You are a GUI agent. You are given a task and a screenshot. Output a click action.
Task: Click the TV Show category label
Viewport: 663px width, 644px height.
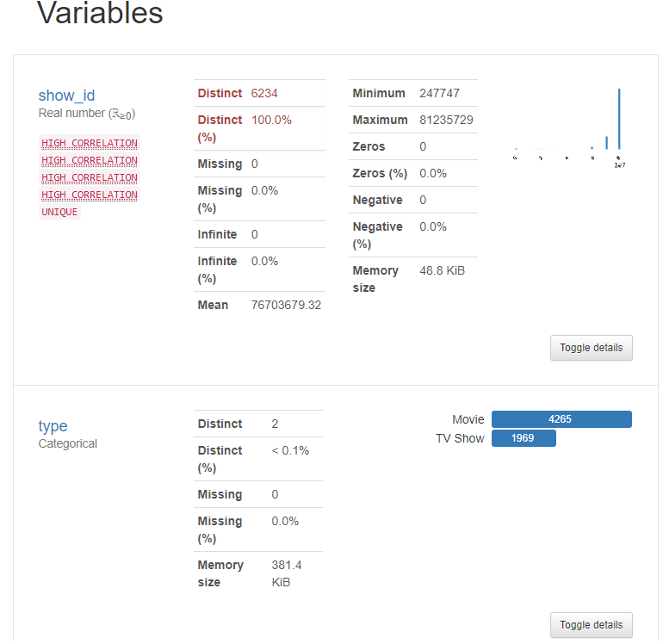tap(460, 438)
